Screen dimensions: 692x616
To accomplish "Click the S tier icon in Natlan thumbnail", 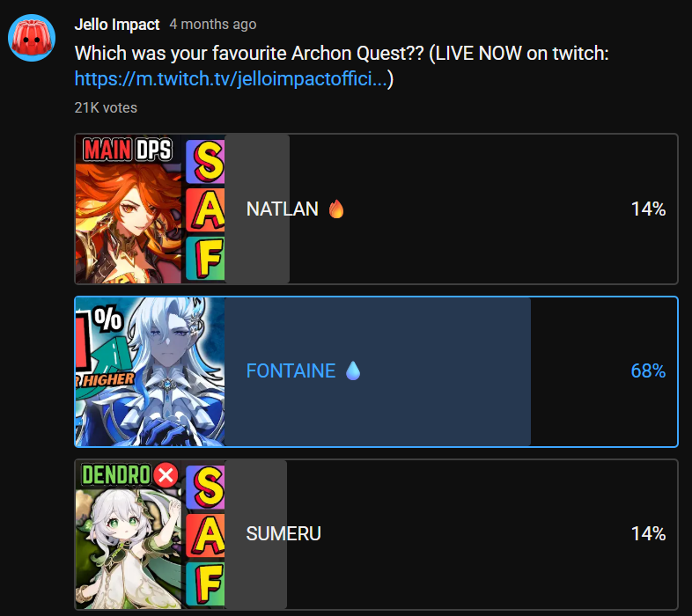I will 206,162.
